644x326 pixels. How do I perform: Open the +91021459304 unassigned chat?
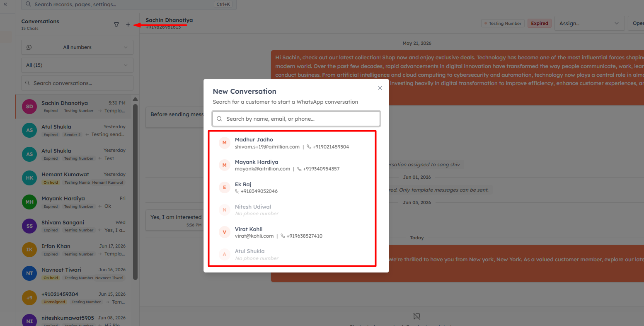point(74,298)
